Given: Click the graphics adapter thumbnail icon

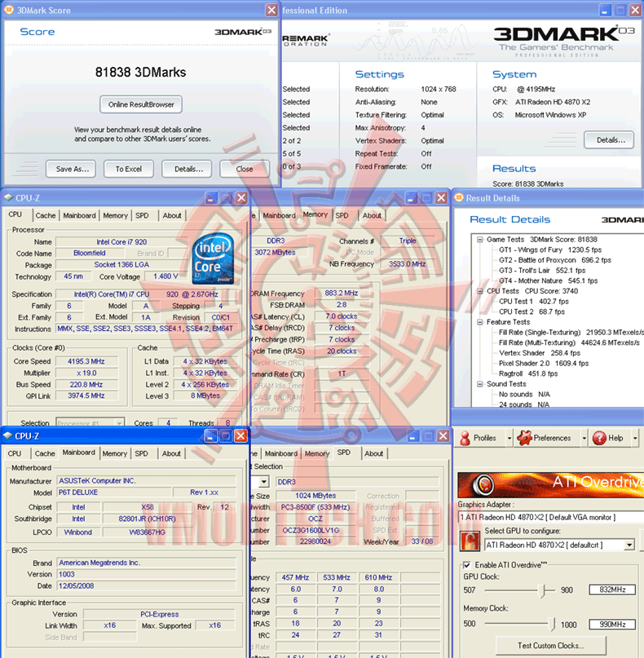Looking at the screenshot, I should [470, 541].
